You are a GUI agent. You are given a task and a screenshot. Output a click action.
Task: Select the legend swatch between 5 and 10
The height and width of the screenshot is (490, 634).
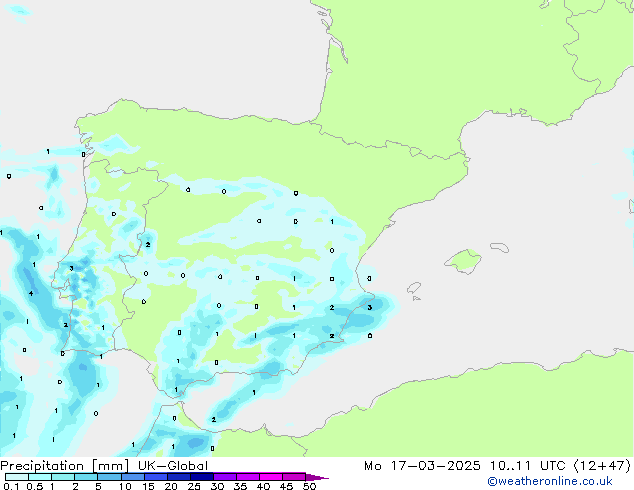tap(109, 477)
